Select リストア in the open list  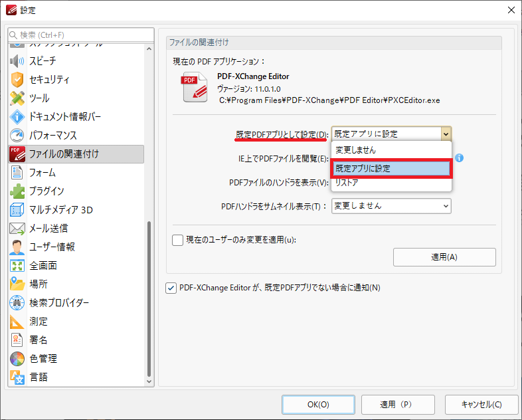391,183
